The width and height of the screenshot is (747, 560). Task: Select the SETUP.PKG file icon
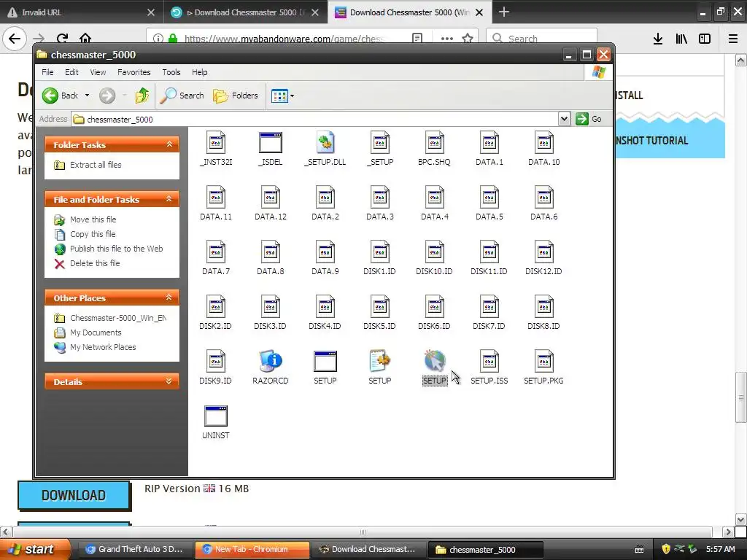click(544, 362)
